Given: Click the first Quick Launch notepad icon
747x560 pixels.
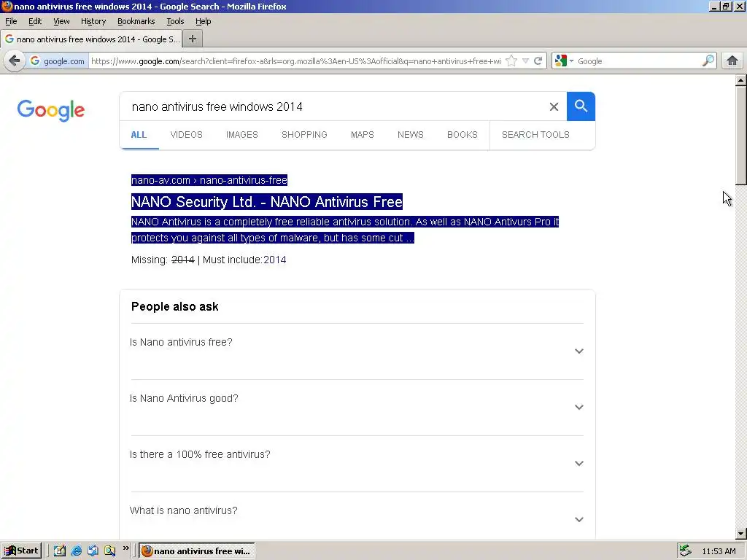Looking at the screenshot, I should [60, 551].
